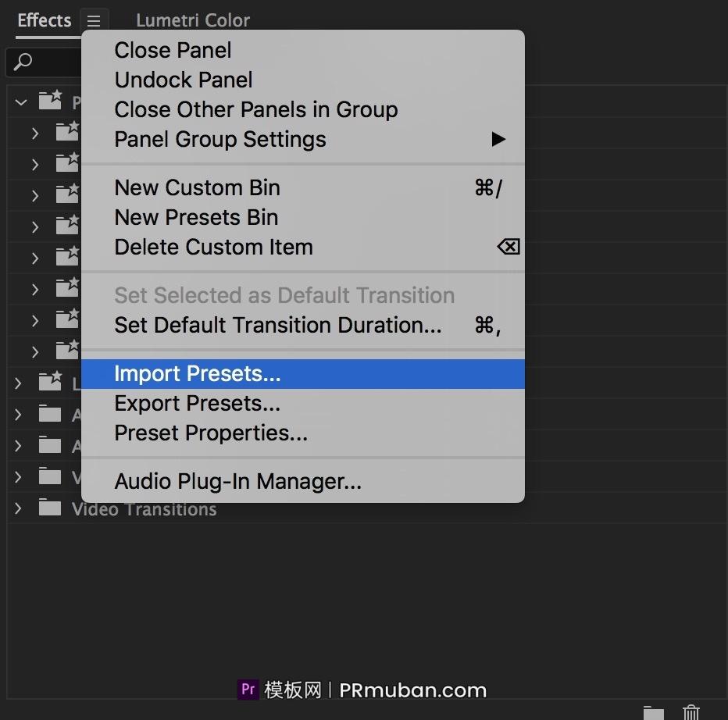Select the Effects tab
Screen dimensions: 728x720
coord(44,20)
